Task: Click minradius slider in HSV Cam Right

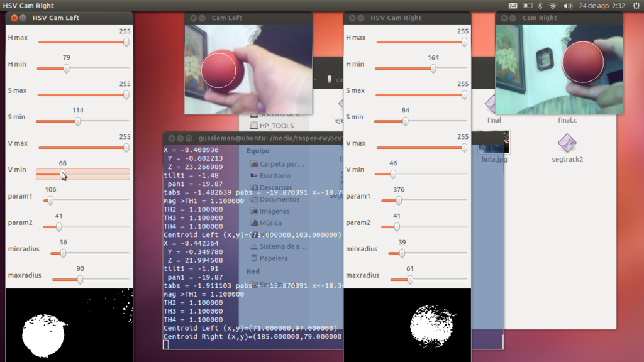Action: coord(428,253)
